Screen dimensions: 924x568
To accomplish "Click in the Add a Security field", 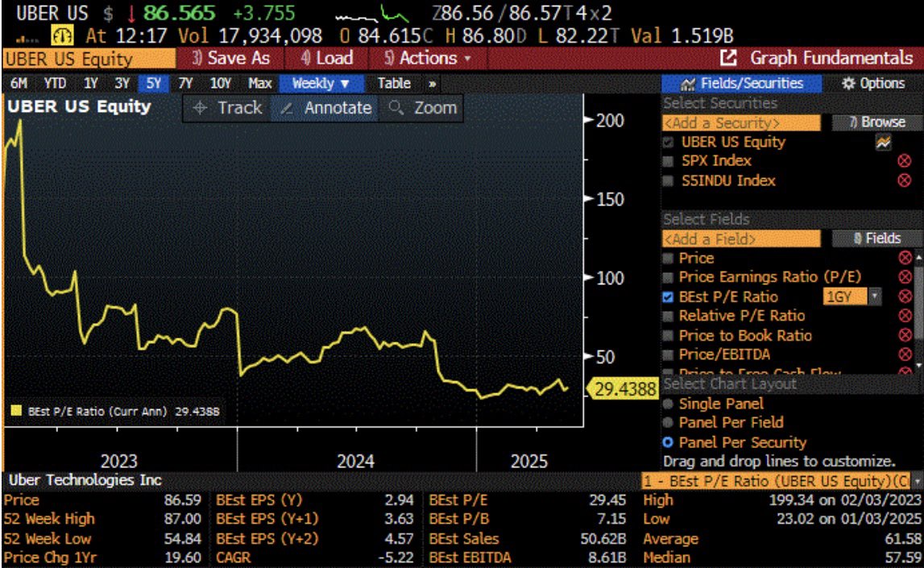I will pos(741,122).
